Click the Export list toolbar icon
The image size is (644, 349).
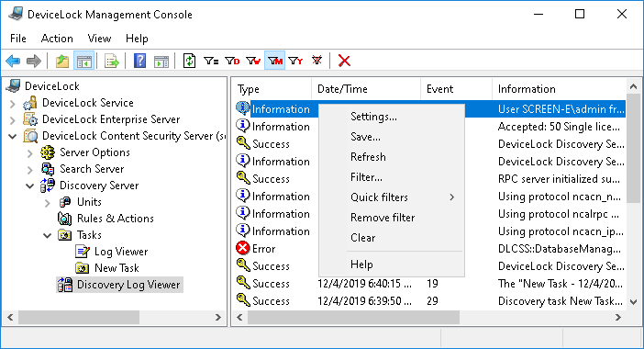pyautogui.click(x=112, y=62)
